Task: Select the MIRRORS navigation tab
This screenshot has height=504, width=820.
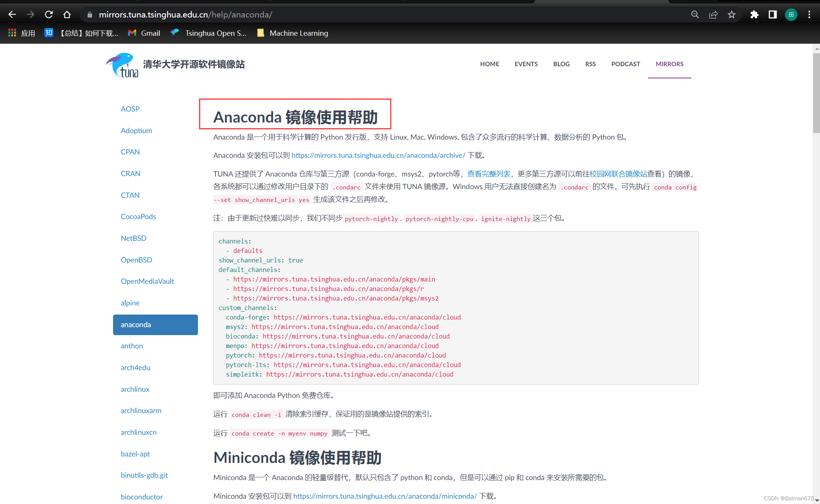Action: click(x=669, y=64)
